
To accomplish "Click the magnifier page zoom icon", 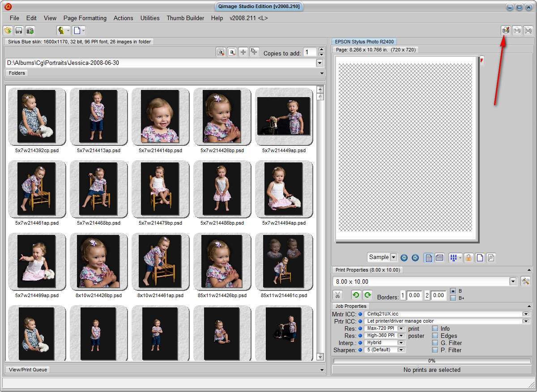I will coord(491,257).
